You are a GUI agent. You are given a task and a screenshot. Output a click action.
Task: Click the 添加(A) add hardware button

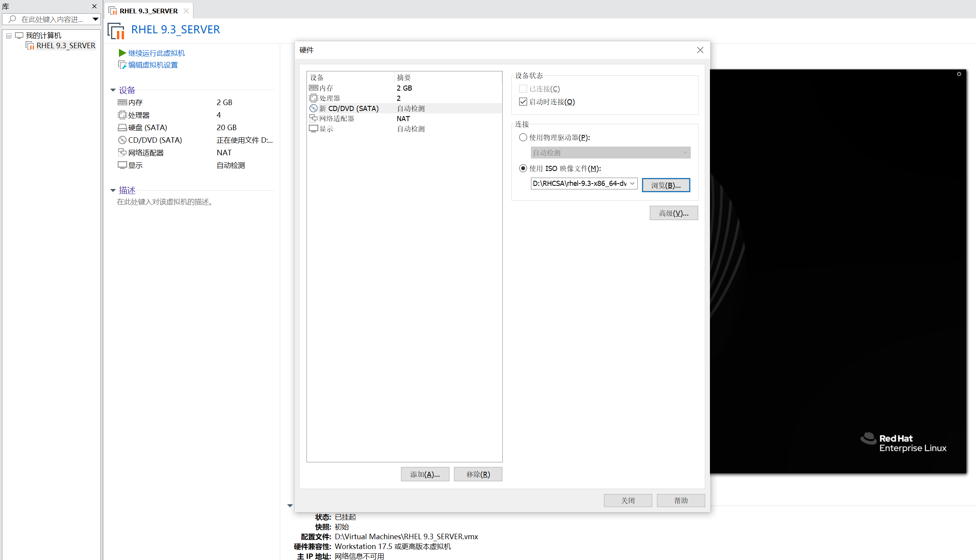coord(425,474)
